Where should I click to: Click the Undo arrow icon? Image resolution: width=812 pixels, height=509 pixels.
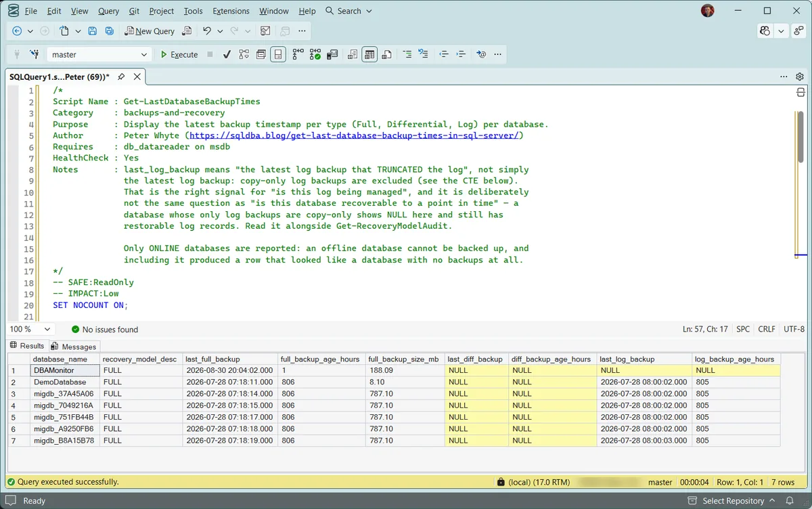pyautogui.click(x=207, y=31)
